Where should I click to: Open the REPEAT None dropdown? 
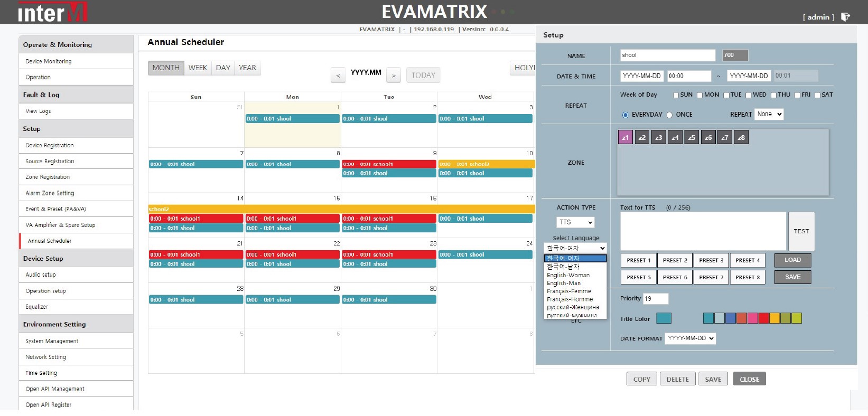pos(769,114)
